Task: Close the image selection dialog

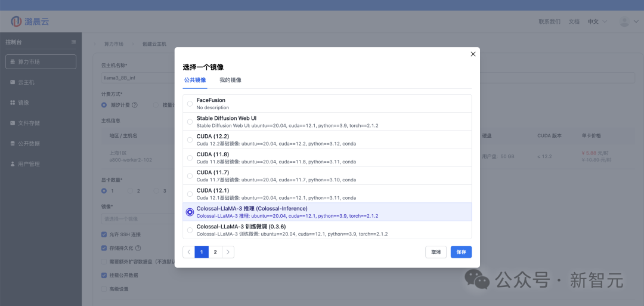Action: 473,54
